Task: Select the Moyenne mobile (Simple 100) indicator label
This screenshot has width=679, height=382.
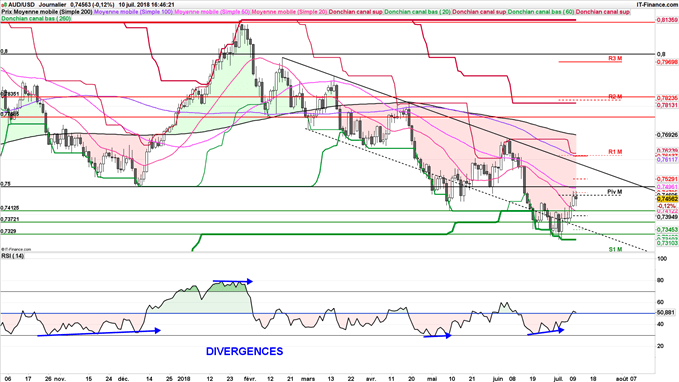Action: [x=133, y=12]
